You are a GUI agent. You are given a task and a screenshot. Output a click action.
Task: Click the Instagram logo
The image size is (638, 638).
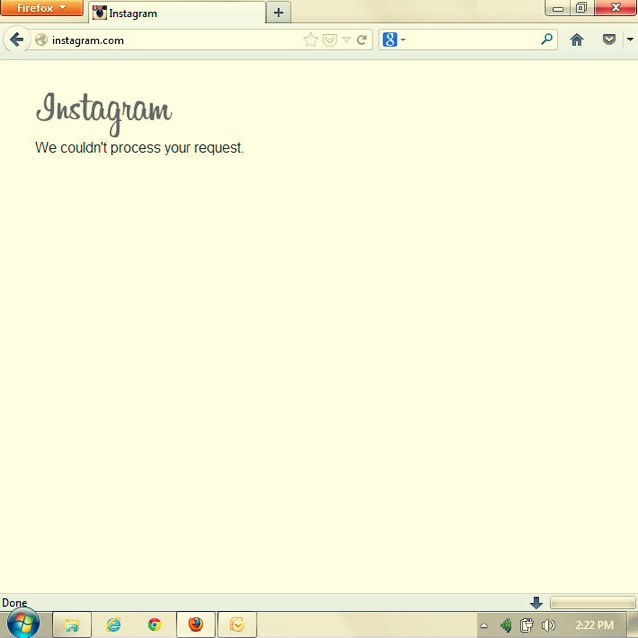click(104, 114)
